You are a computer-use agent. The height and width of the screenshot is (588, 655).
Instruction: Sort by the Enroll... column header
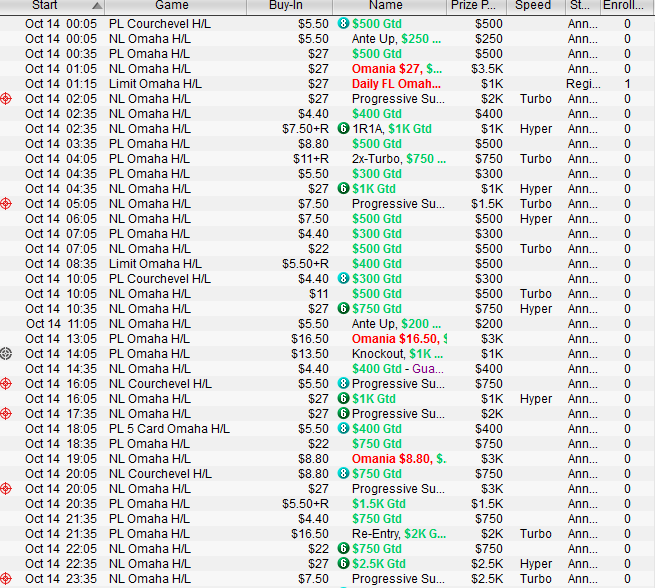627,6
